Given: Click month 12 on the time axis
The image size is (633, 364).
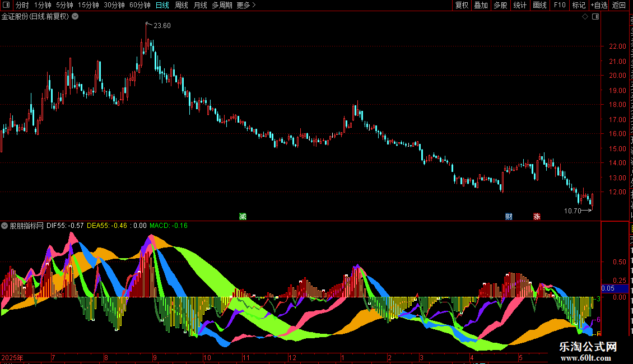Looking at the screenshot, I should [x=292, y=357].
